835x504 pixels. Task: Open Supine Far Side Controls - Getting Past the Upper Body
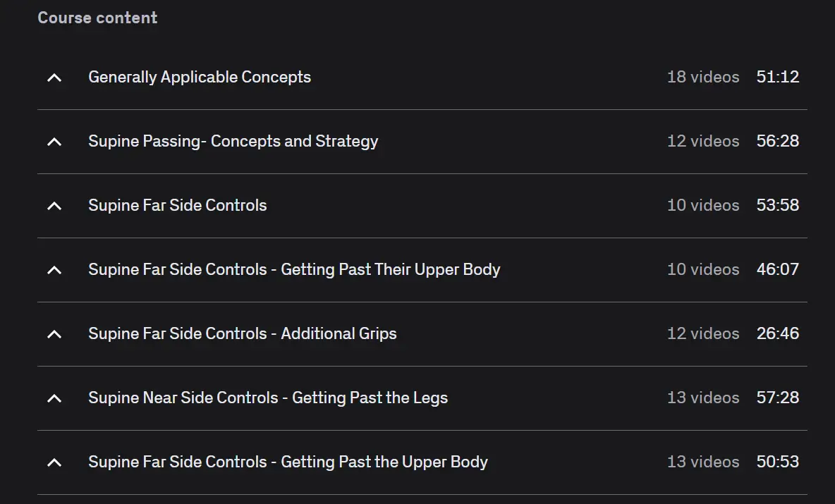pos(288,462)
